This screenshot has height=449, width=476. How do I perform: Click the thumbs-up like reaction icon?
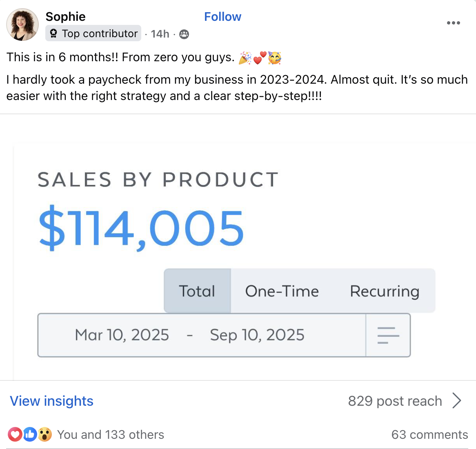click(30, 434)
